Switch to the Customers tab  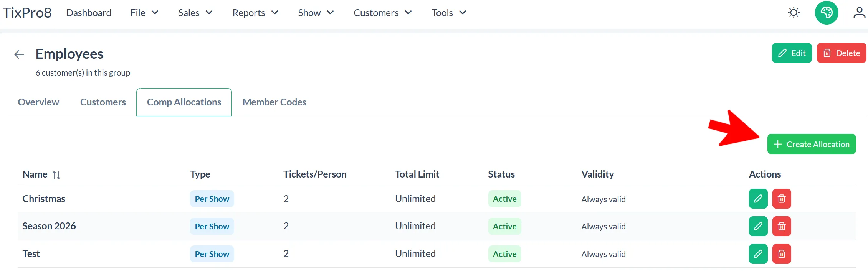pos(103,102)
